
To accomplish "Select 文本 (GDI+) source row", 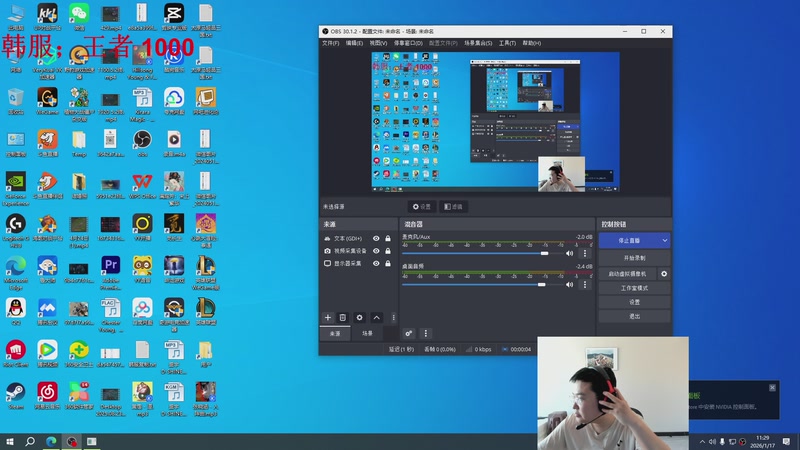I will (x=358, y=238).
